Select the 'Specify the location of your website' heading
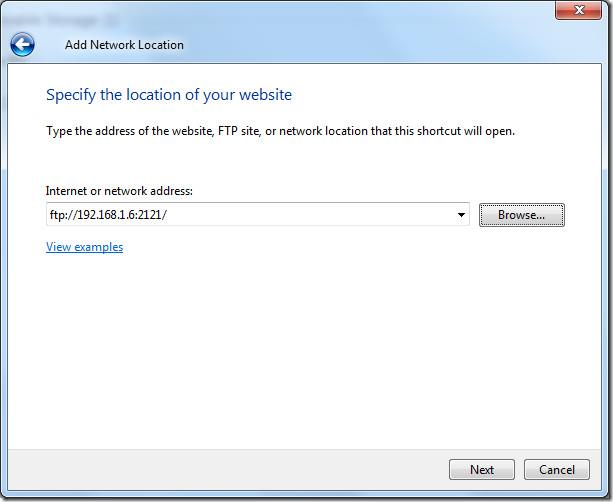 click(169, 95)
